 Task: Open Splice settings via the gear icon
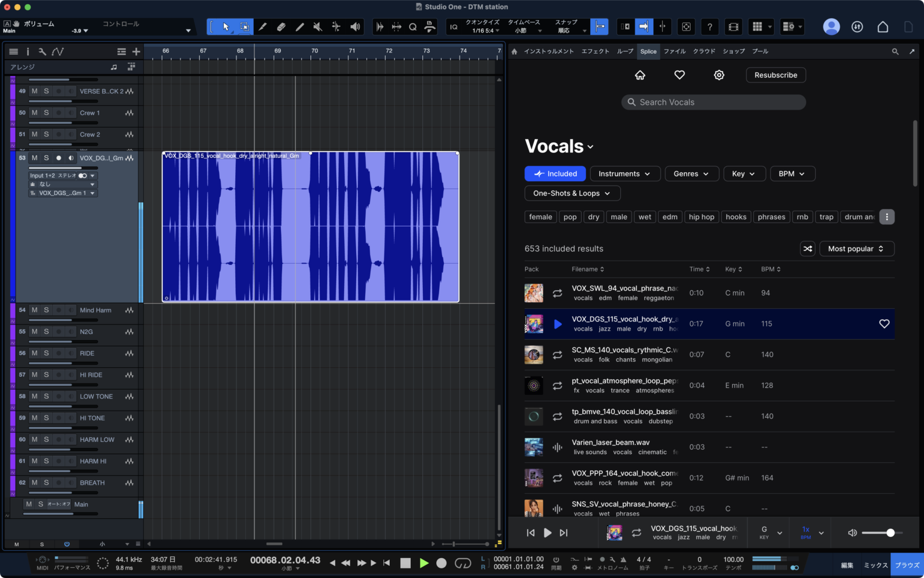pyautogui.click(x=719, y=75)
